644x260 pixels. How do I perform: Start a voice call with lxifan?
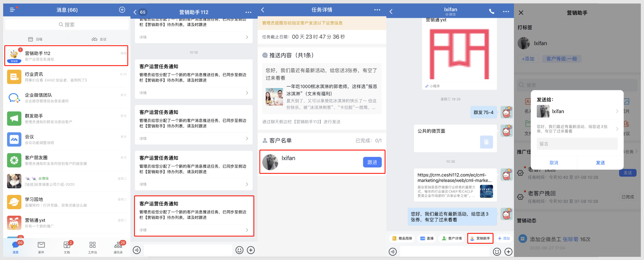coord(491,12)
